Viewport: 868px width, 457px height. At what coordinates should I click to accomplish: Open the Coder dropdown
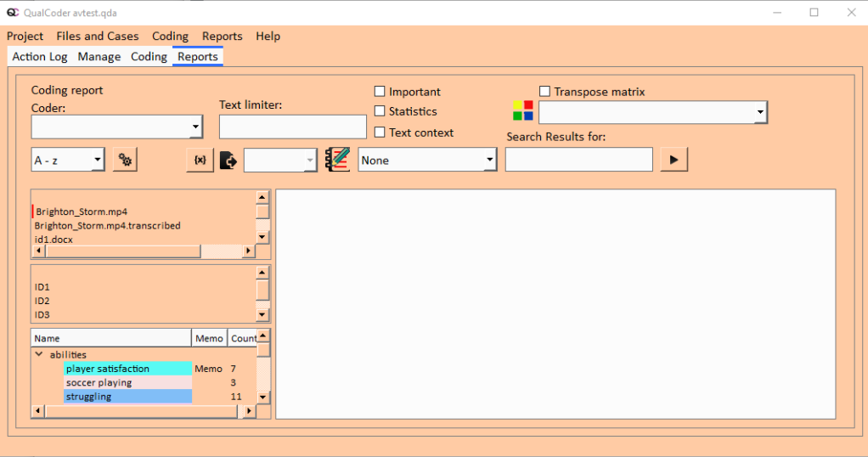117,127
